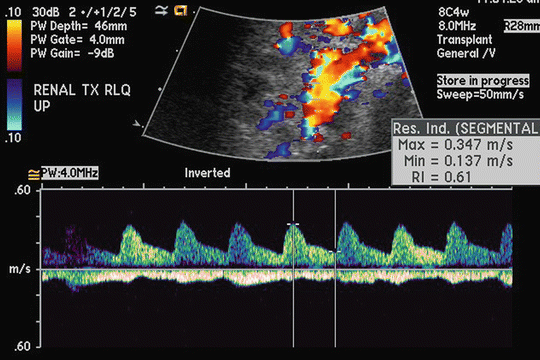540x360 pixels.
Task: Select the RENAL TX RLQ annotation
Action: [82, 90]
